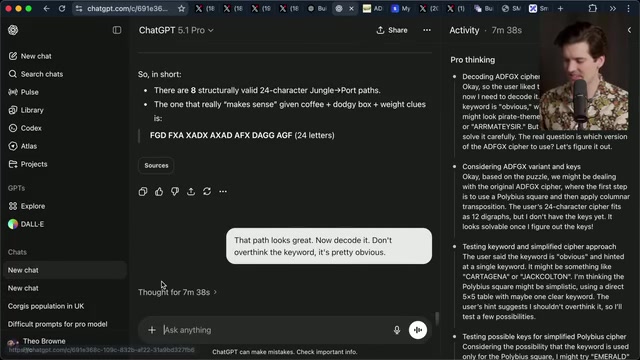Bookmark the page with the star icon

(181, 9)
